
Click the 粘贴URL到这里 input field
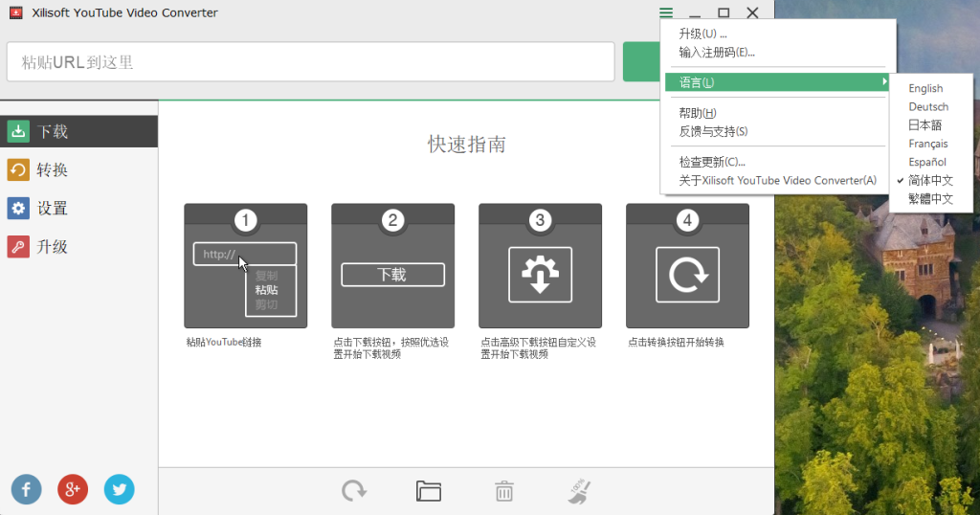(x=310, y=62)
